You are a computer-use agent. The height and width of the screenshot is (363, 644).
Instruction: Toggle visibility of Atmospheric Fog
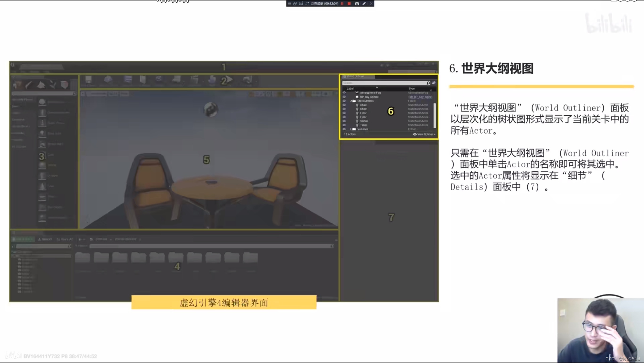point(344,92)
